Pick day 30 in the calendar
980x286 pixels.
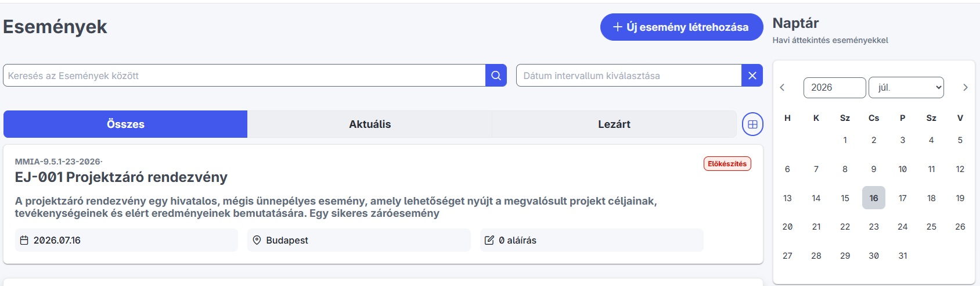(x=874, y=256)
